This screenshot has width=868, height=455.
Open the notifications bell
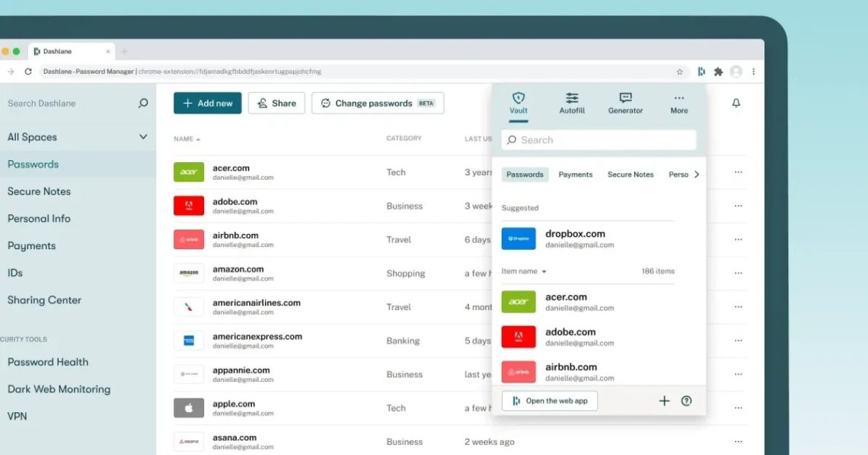pyautogui.click(x=736, y=103)
